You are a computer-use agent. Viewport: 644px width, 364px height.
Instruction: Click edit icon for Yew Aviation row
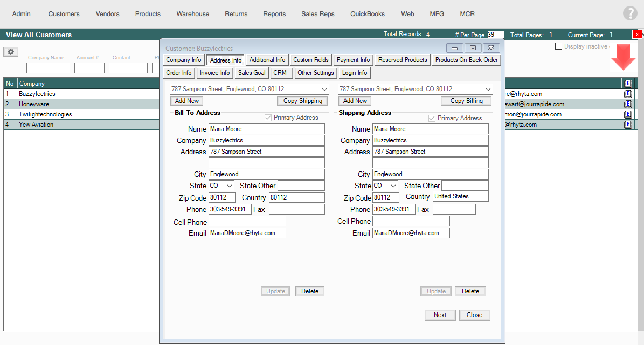coord(628,125)
